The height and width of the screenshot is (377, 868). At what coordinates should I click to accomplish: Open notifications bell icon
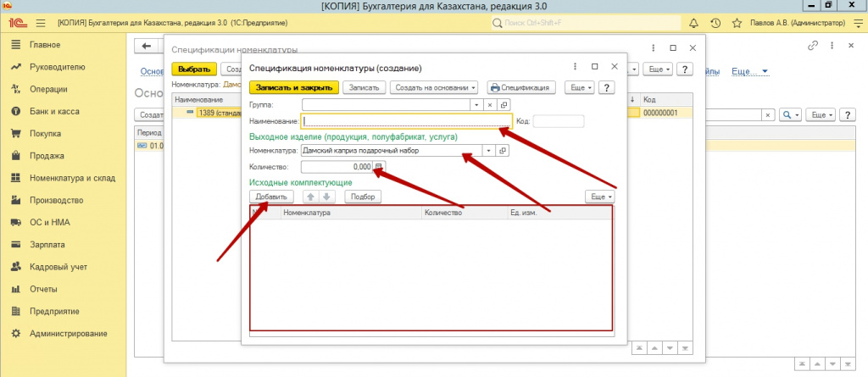[x=693, y=23]
